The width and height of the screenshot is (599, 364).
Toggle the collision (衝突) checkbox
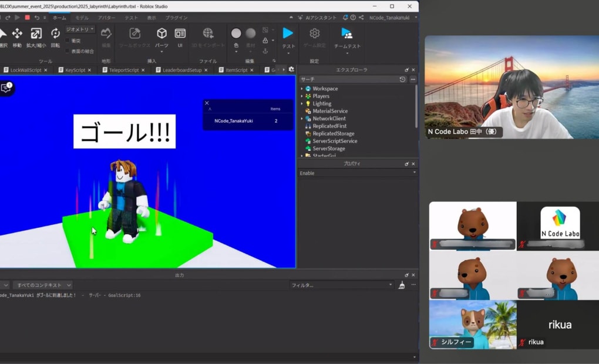68,41
